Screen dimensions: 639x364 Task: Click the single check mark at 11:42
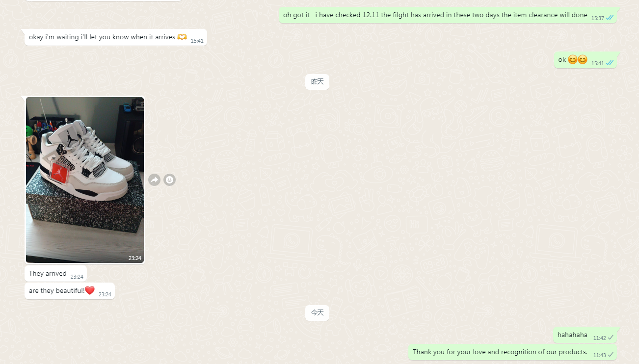pyautogui.click(x=611, y=338)
